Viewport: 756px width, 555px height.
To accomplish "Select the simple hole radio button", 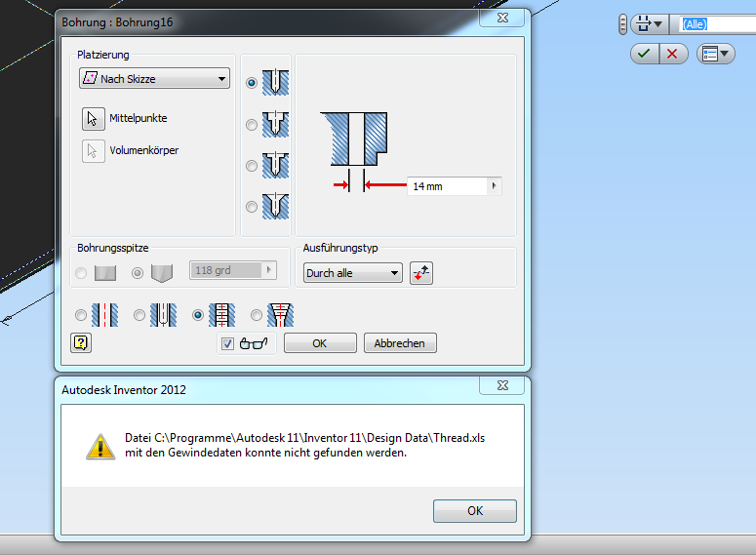I will point(81,315).
